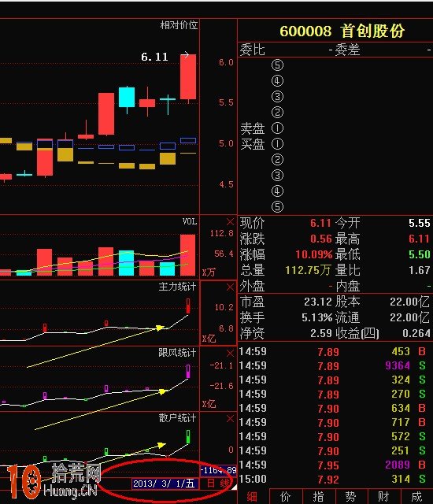Click the 涨跌 value 0.56

[321, 239]
